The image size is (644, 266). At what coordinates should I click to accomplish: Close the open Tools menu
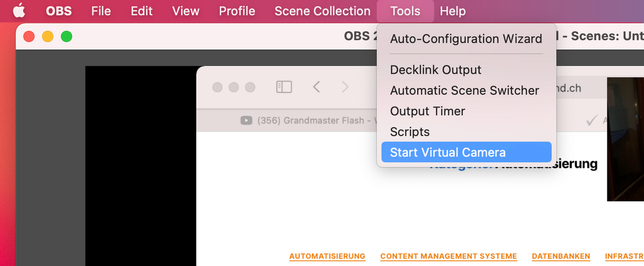click(405, 11)
